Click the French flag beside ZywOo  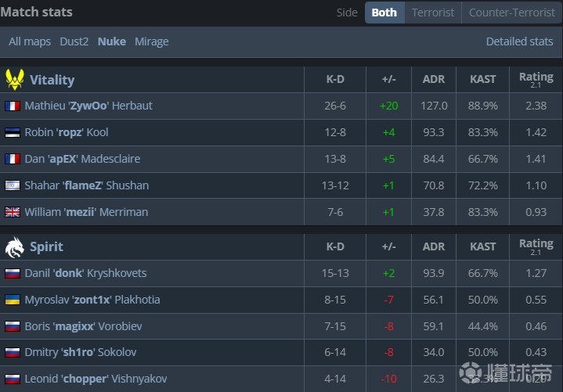pyautogui.click(x=13, y=106)
